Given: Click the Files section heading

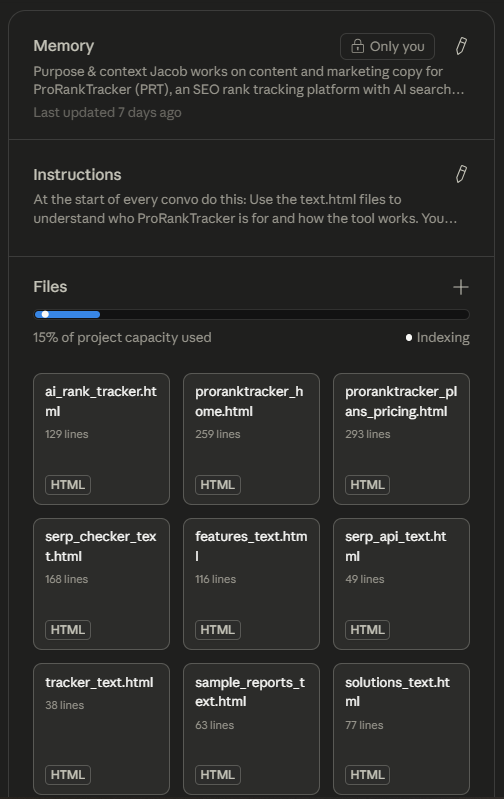Looking at the screenshot, I should click(x=50, y=287).
